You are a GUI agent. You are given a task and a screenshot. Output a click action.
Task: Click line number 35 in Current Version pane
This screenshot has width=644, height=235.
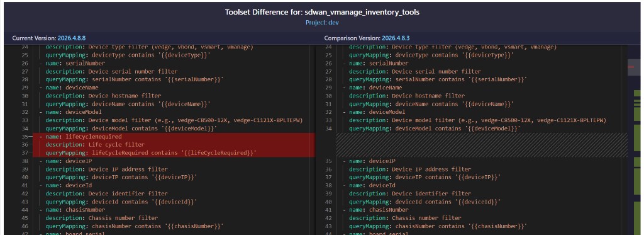pyautogui.click(x=25, y=137)
